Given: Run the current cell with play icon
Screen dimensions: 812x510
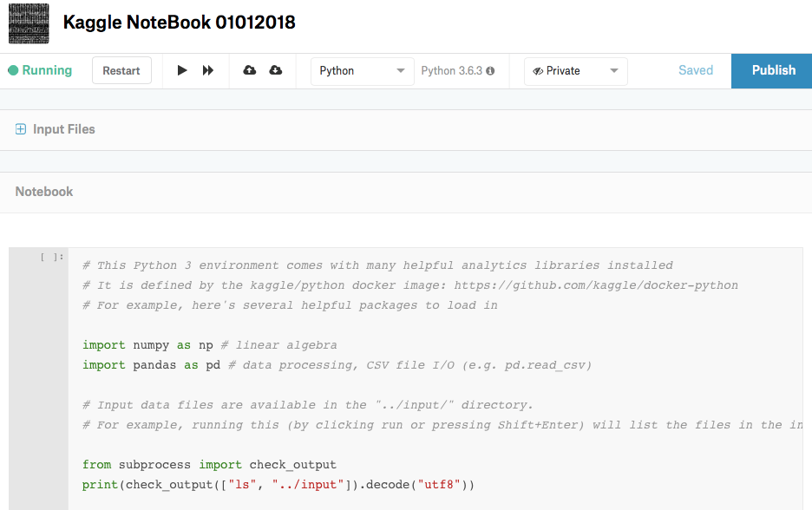Looking at the screenshot, I should (x=182, y=70).
